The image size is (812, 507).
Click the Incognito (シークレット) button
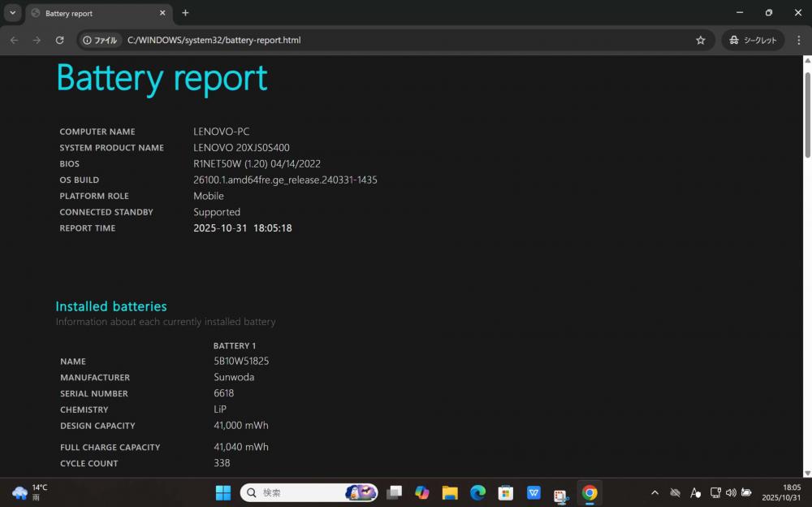(x=753, y=40)
